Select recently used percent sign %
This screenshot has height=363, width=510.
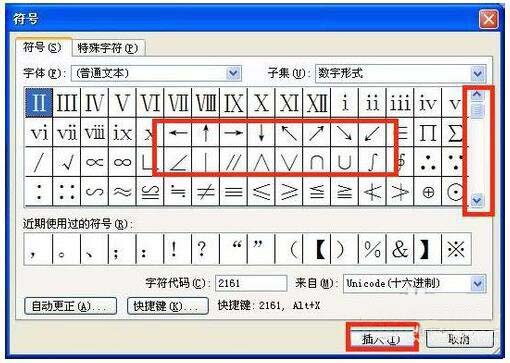pos(372,249)
